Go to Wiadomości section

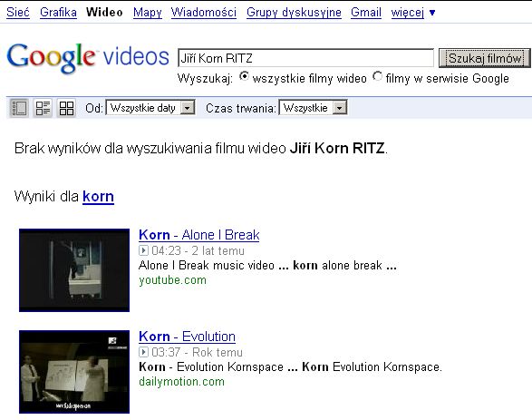(204, 12)
